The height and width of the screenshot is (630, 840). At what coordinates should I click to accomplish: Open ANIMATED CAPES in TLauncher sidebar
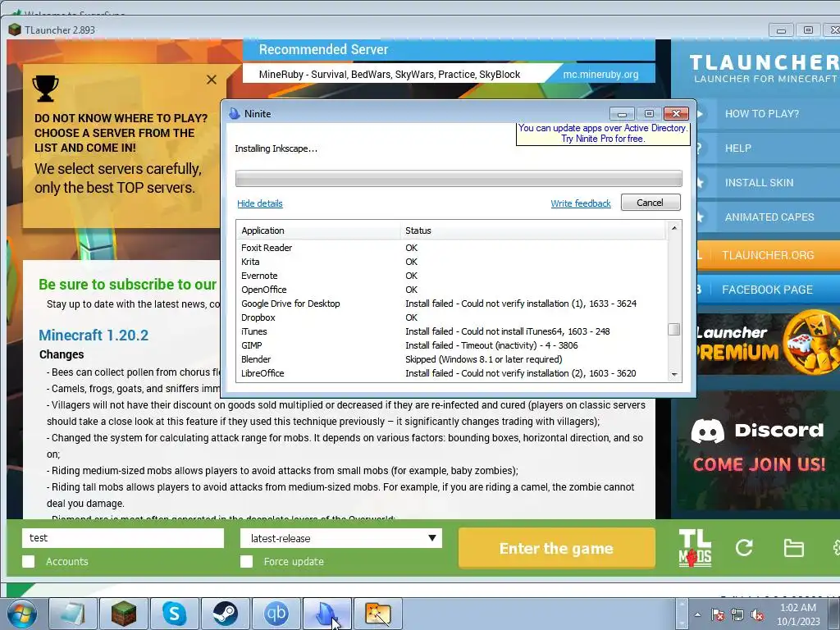click(x=768, y=217)
